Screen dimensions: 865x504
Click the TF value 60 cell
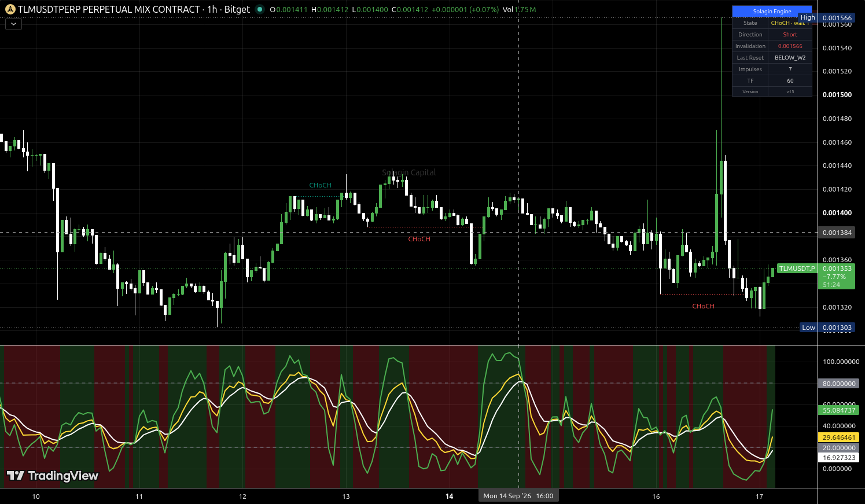click(790, 81)
